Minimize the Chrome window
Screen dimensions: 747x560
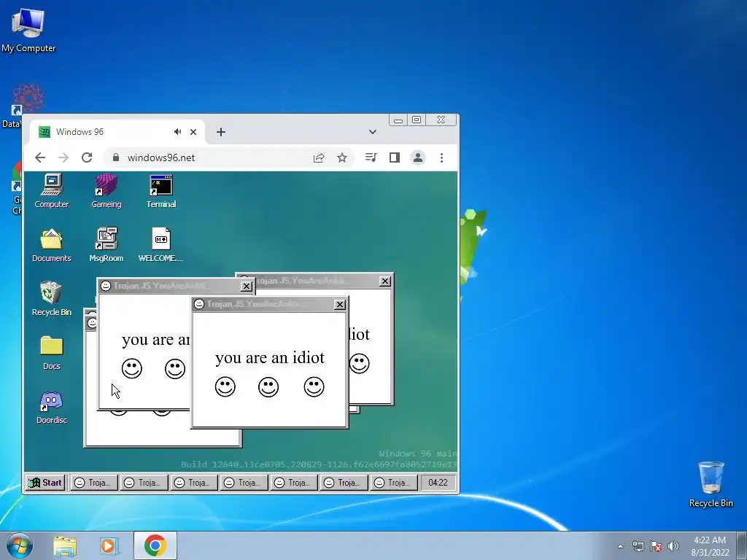(398, 120)
